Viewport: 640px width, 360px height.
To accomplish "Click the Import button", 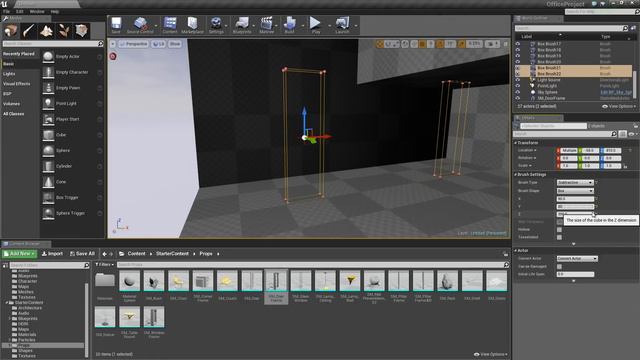I will pos(52,254).
